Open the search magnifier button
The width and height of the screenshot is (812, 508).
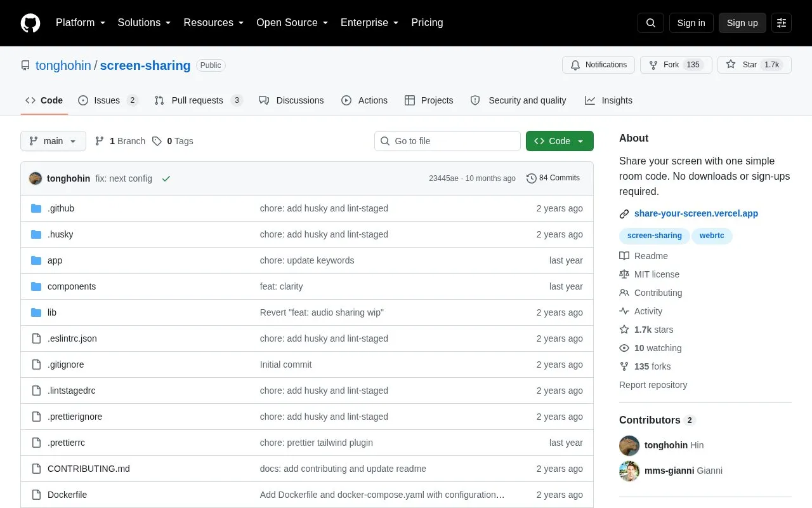pyautogui.click(x=651, y=23)
